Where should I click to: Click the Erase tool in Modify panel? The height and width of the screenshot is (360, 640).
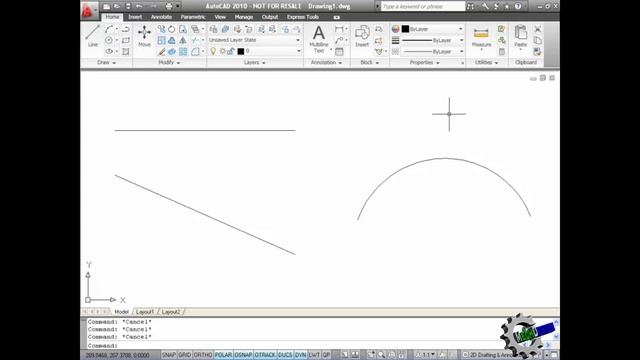point(162,51)
